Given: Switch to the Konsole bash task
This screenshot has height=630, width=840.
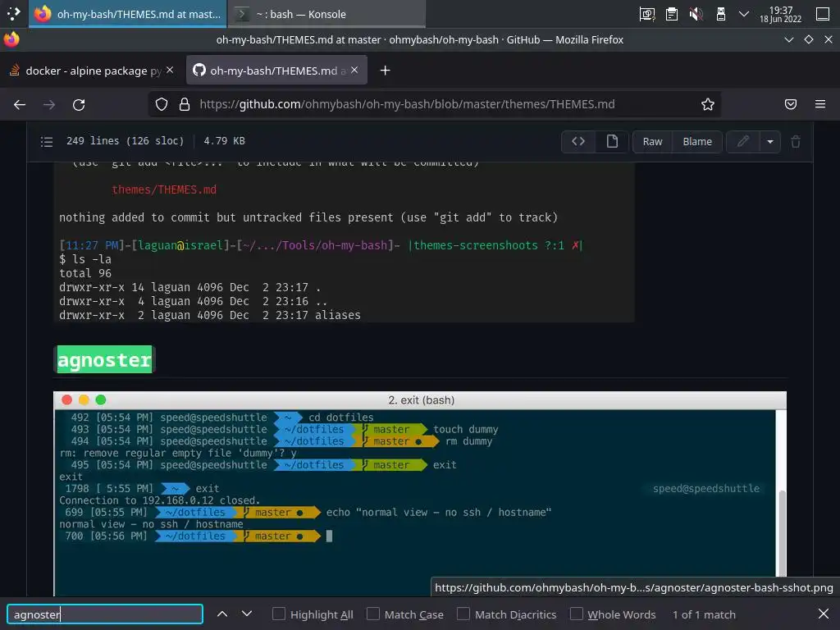Looking at the screenshot, I should pos(327,14).
